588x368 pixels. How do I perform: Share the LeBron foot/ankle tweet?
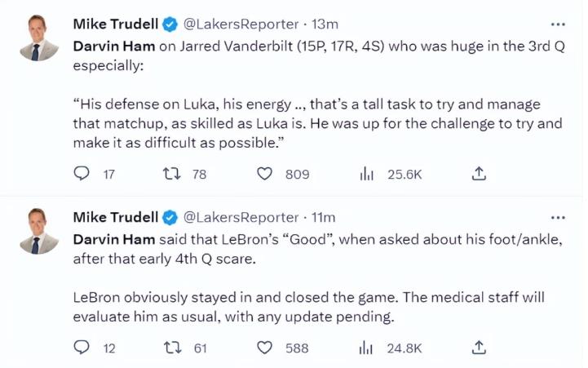[x=480, y=348]
